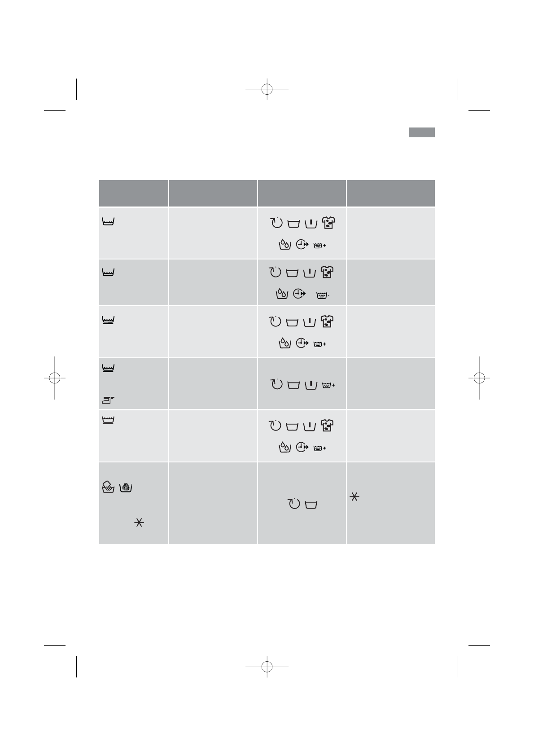
Task: Click the hand wash tub icon
Action: point(108,487)
